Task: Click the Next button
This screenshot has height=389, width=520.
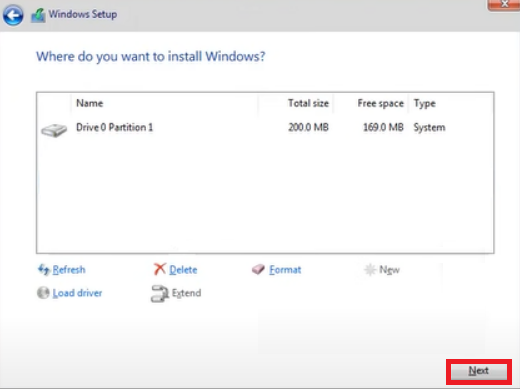Action: [x=479, y=371]
